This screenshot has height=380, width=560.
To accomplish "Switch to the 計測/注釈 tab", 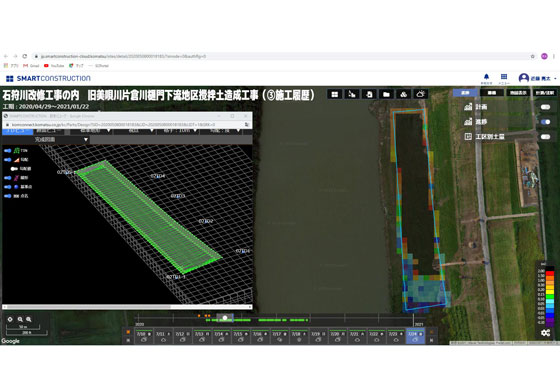I will (x=545, y=92).
